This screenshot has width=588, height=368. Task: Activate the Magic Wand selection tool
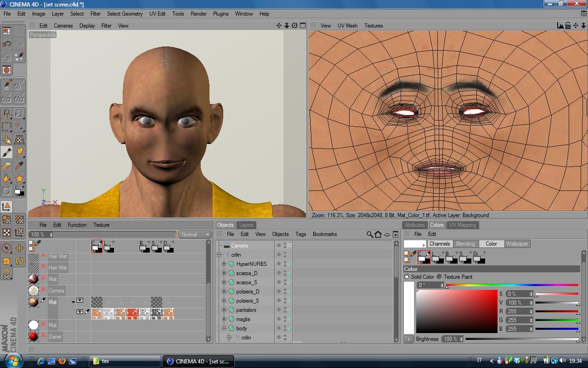(x=19, y=126)
